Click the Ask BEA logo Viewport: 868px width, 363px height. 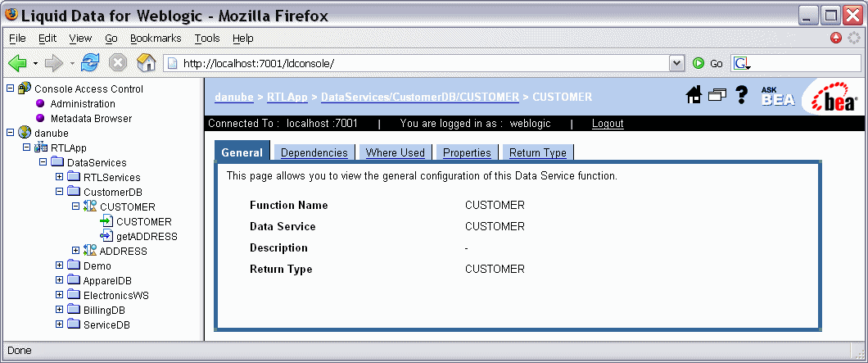[x=778, y=96]
